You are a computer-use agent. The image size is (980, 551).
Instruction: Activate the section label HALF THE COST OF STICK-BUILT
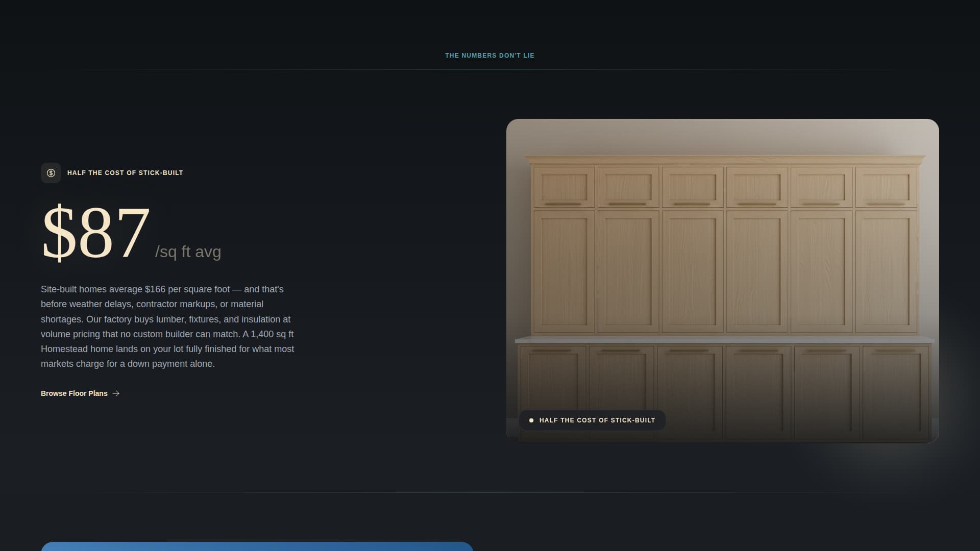point(125,172)
